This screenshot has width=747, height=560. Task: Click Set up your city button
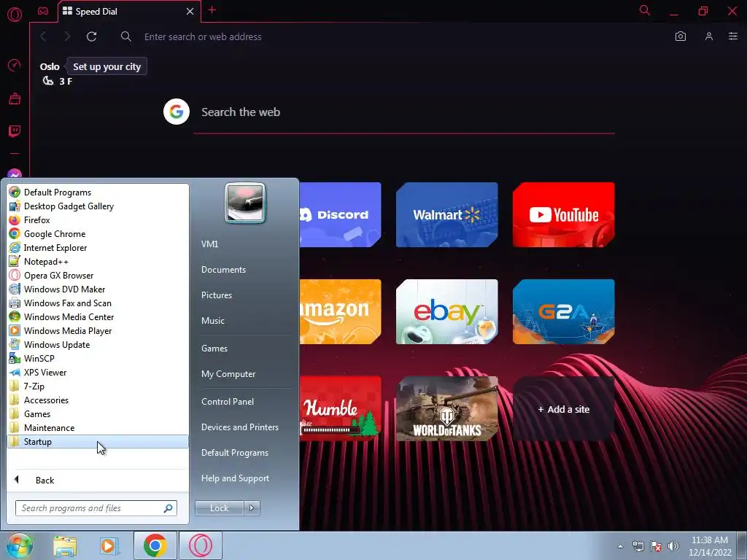coord(107,66)
